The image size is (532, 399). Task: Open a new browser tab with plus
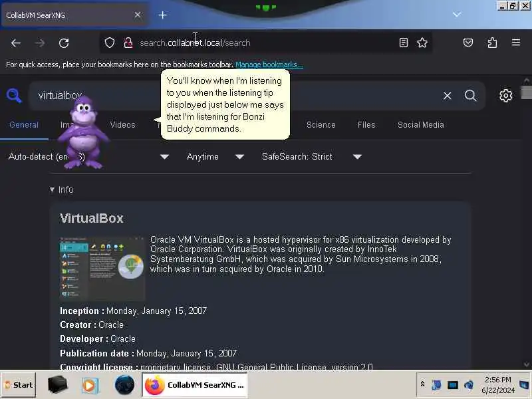162,15
